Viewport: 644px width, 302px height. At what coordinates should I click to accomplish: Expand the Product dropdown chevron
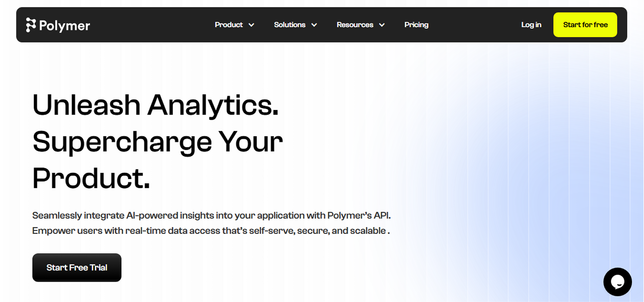click(x=251, y=25)
